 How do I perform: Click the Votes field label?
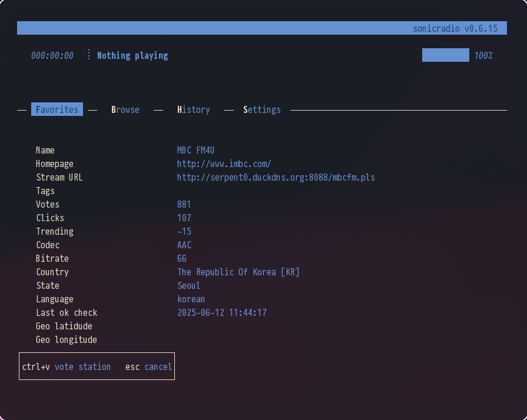point(47,205)
